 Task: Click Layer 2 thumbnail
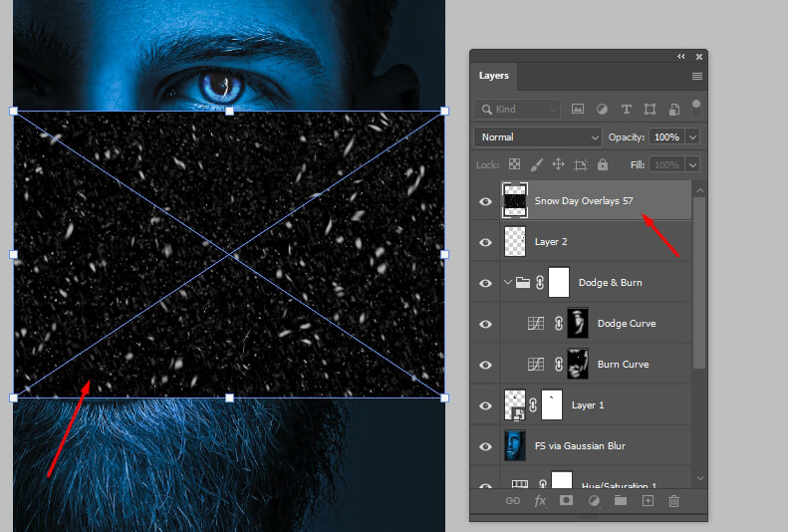515,241
